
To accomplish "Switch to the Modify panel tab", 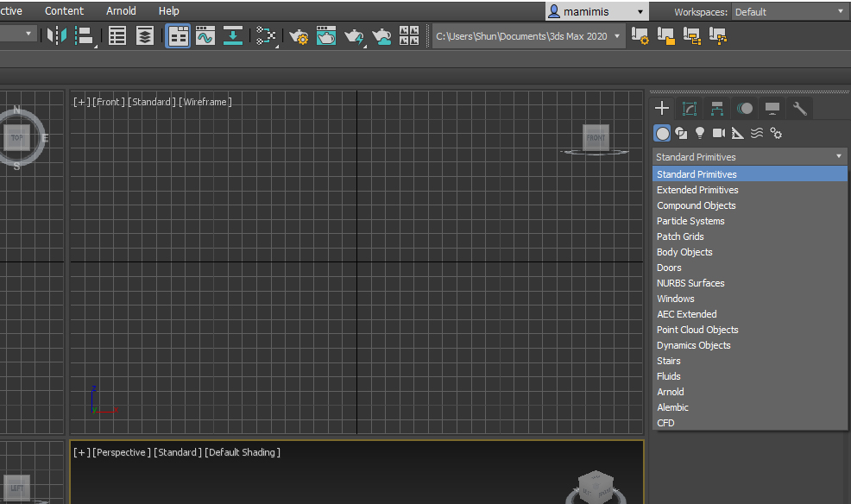I will [x=690, y=108].
